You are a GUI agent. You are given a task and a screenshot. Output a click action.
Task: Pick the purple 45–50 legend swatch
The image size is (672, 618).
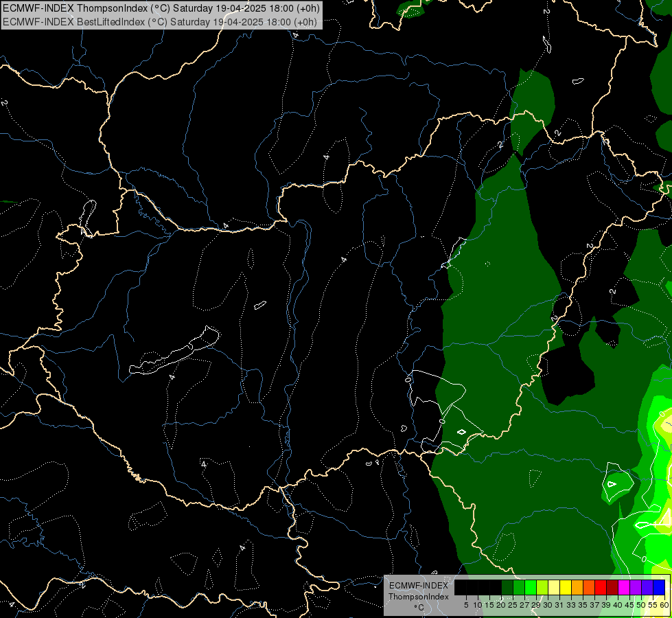click(636, 587)
